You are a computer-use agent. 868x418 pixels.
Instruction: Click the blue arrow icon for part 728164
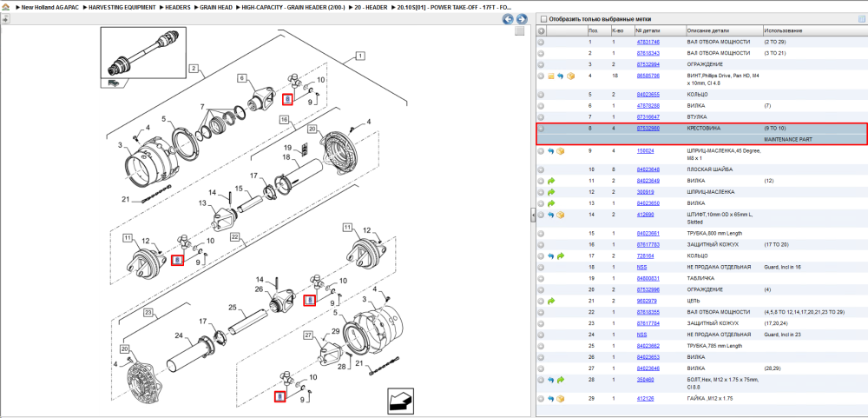tap(551, 256)
